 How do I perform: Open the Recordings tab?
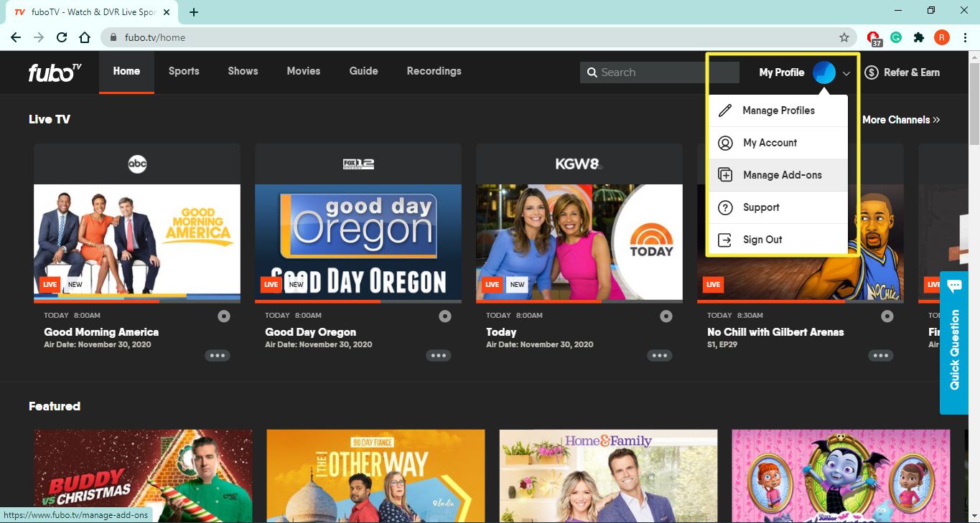(434, 72)
